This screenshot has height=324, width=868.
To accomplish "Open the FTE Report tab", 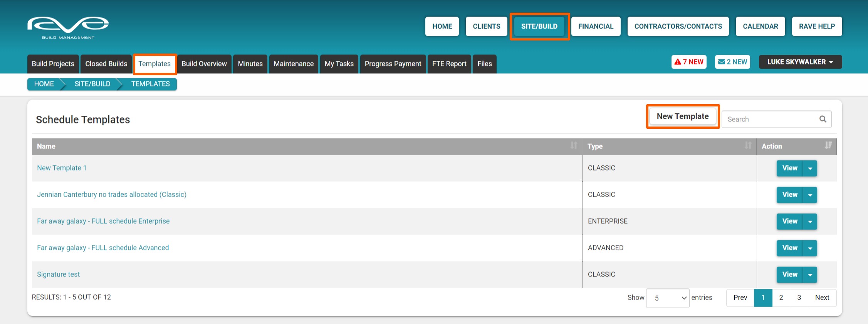I will (449, 64).
